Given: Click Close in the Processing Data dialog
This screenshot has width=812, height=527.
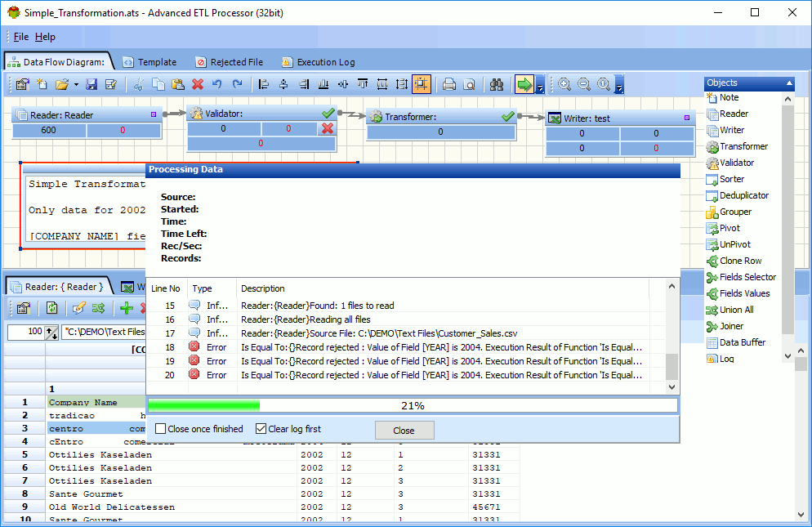Looking at the screenshot, I should tap(404, 430).
